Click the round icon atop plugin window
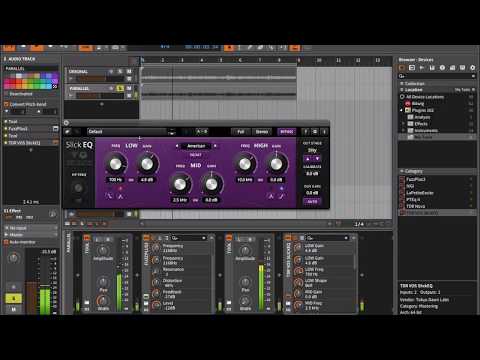 tap(66, 123)
